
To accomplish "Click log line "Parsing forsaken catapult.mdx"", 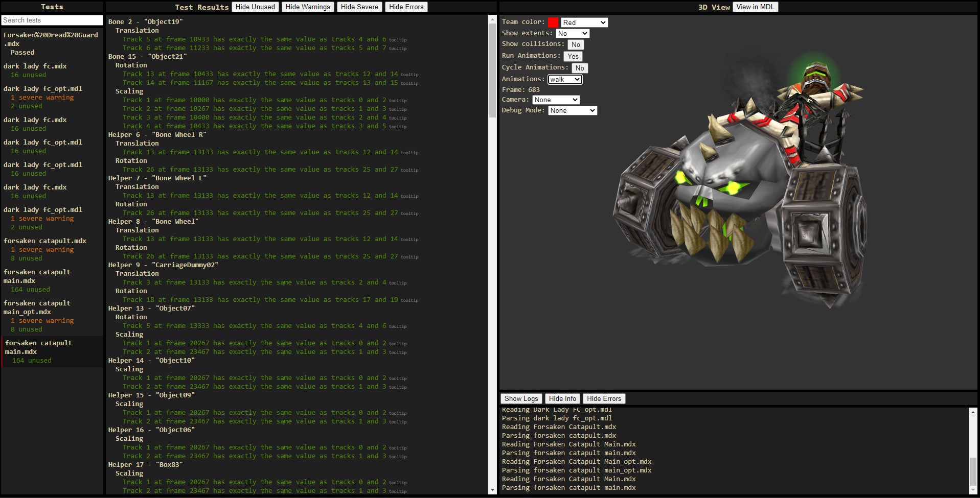I will [559, 436].
